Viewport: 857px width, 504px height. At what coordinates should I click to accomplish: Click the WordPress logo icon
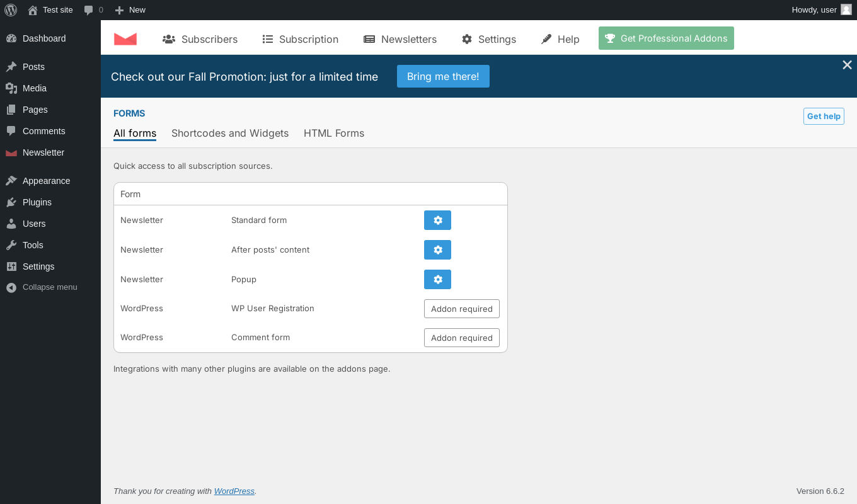tap(11, 9)
